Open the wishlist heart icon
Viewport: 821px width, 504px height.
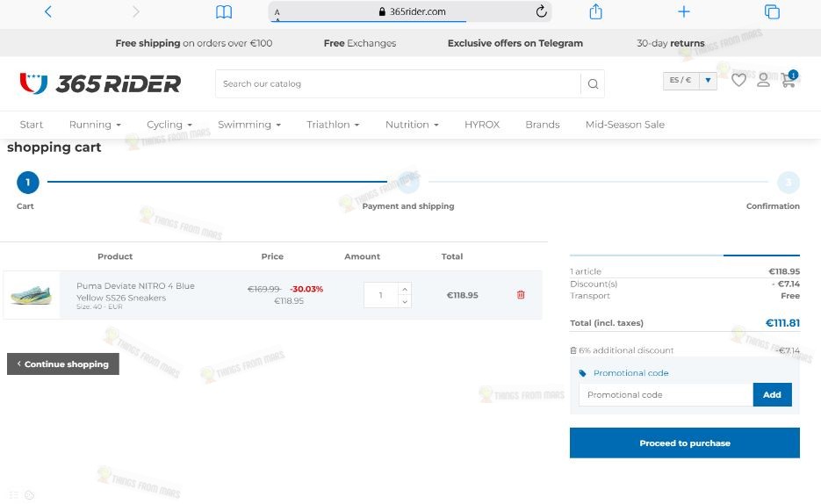pos(738,80)
